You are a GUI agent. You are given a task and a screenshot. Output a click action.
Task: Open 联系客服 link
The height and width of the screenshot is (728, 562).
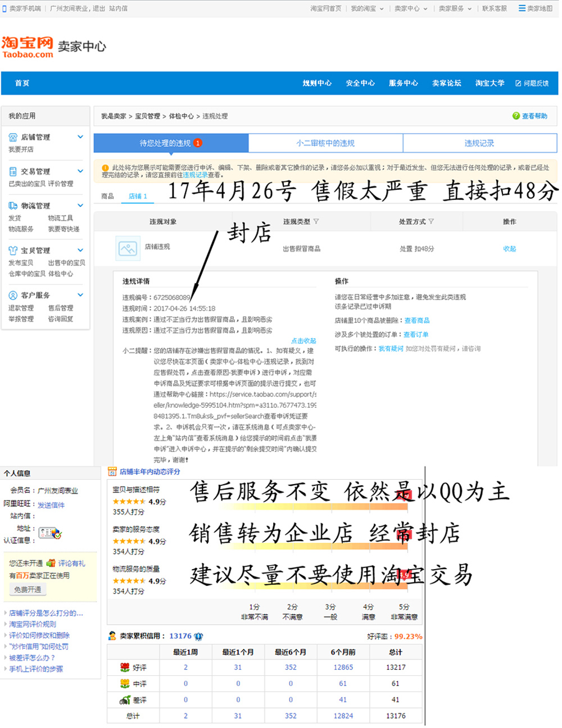495,8
